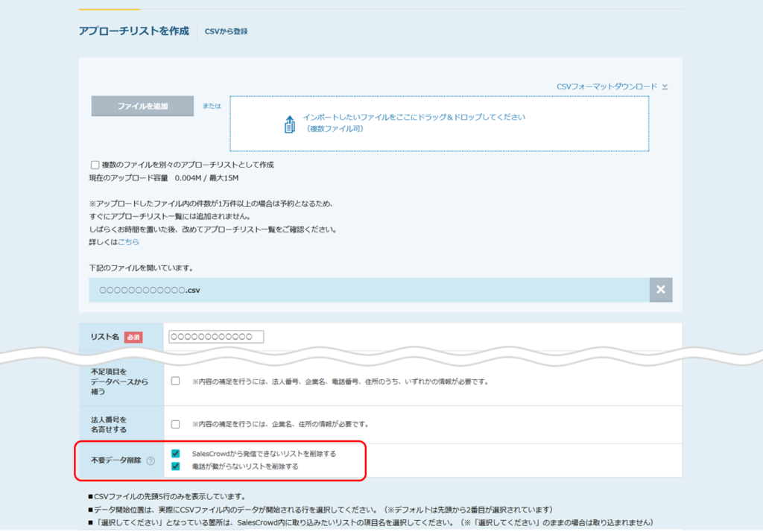Enable 複数のファイルを別々のアプローチリストとして作成 checkbox
This screenshot has width=763, height=532.
[x=95, y=165]
